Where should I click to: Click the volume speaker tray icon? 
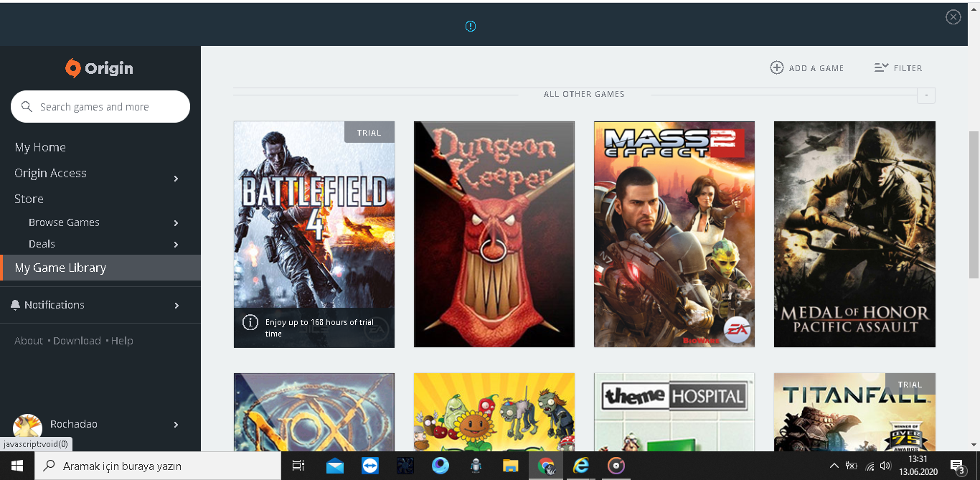886,466
